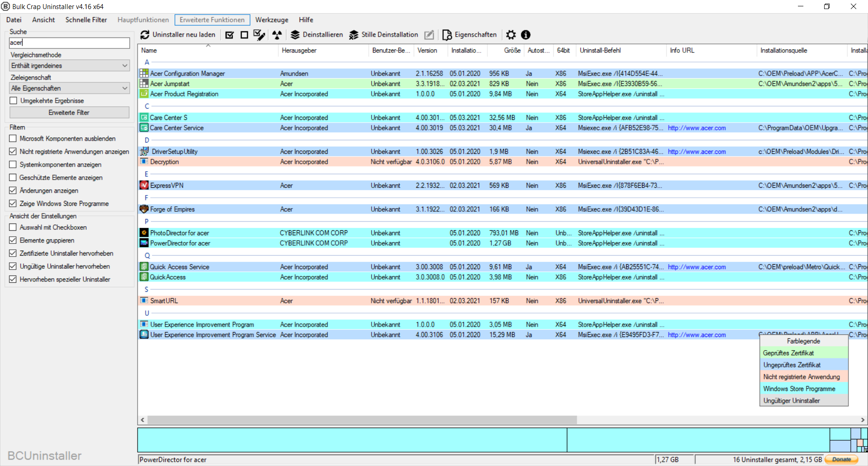This screenshot has width=868, height=466.
Task: Collapse the P group header
Action: [x=147, y=222]
